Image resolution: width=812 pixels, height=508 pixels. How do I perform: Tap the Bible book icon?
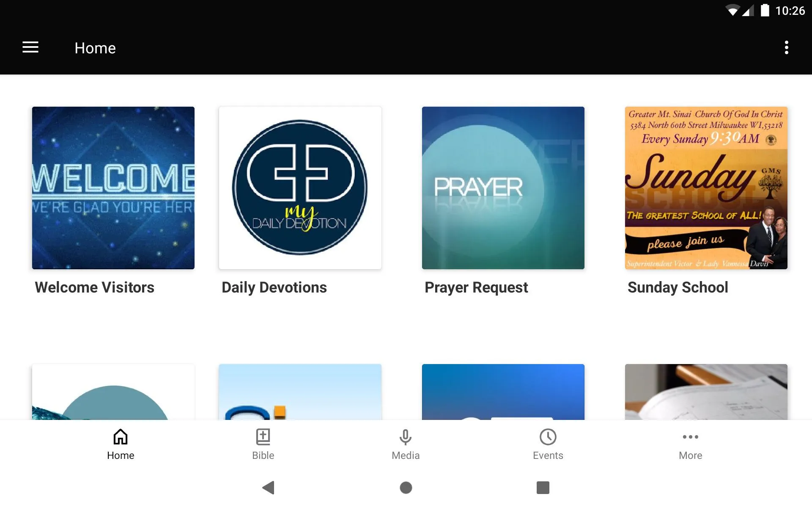tap(263, 436)
